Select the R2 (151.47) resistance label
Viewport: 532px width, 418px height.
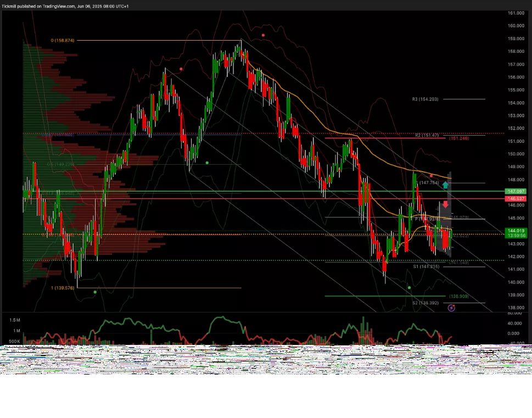coord(426,135)
